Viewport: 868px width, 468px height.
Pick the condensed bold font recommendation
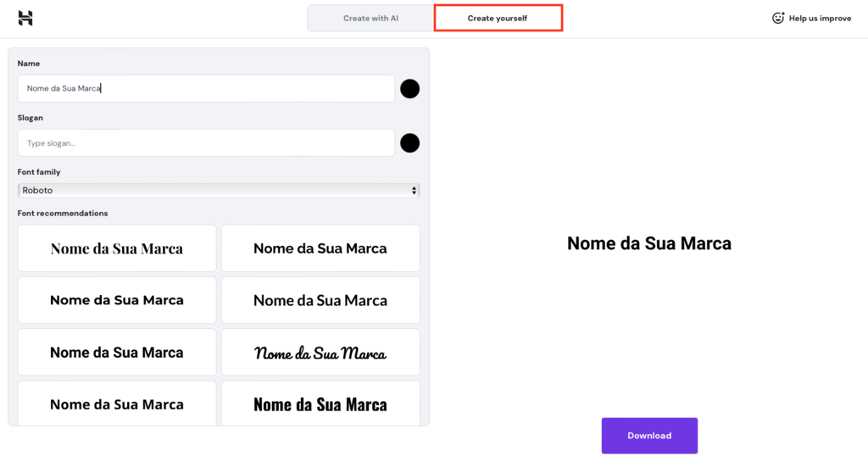click(x=320, y=404)
